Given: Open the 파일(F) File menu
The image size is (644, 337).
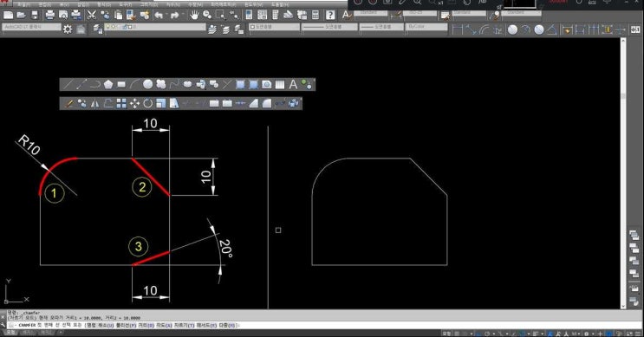Looking at the screenshot, I should 23,4.
